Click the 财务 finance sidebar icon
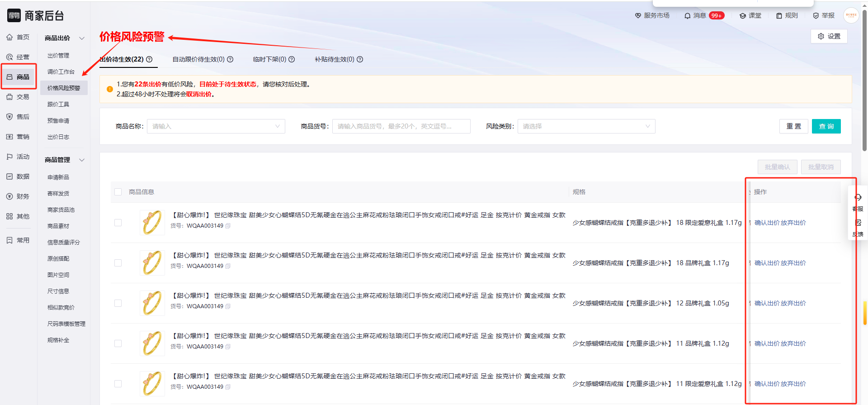 (x=9, y=196)
